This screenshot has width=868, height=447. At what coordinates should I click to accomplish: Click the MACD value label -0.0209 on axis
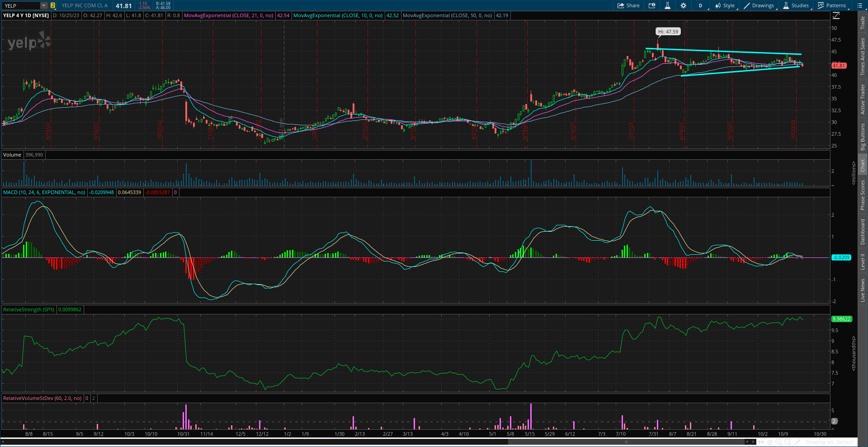coord(841,257)
